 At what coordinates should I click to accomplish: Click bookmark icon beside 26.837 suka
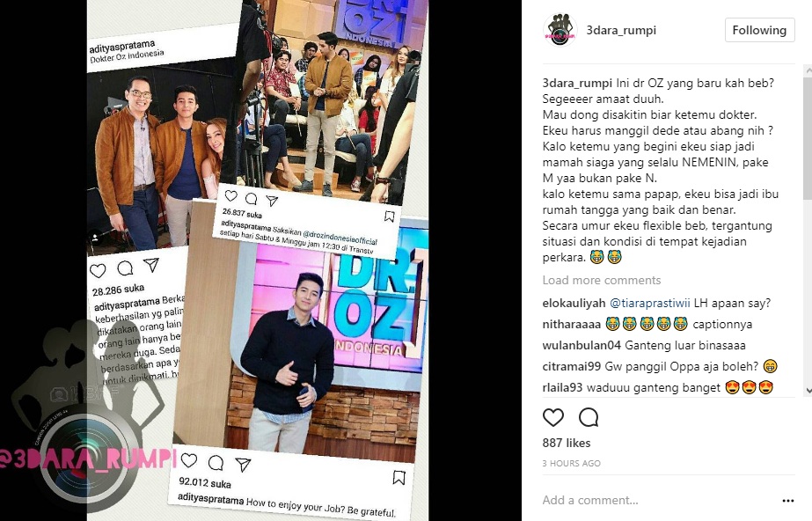[390, 216]
